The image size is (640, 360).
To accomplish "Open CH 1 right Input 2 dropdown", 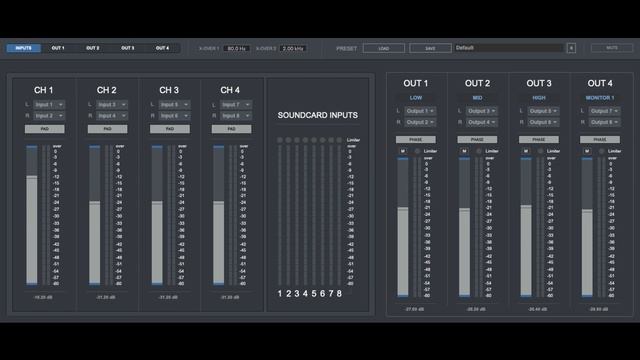I will click(x=49, y=116).
